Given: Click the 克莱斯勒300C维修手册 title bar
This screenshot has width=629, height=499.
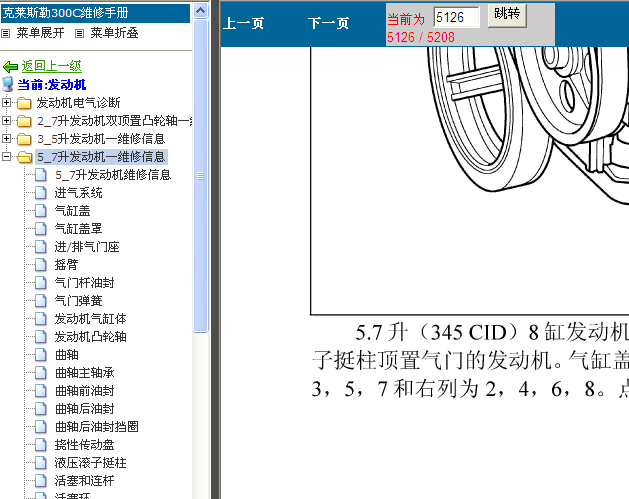Looking at the screenshot, I should point(95,13).
